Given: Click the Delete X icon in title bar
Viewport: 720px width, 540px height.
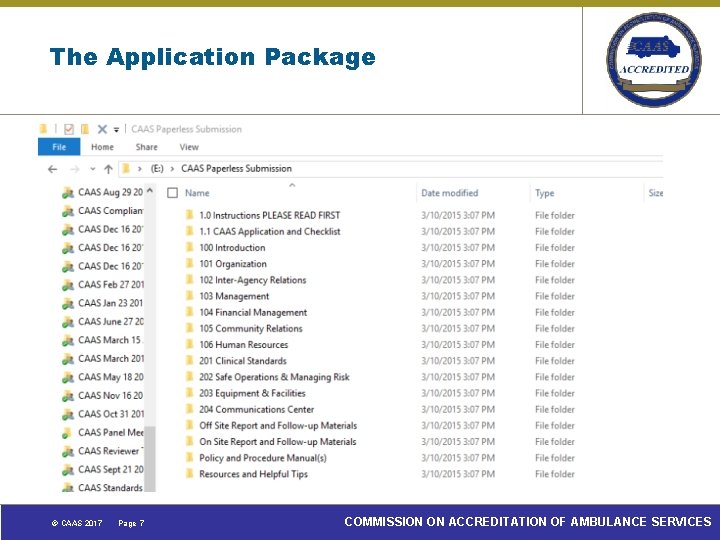Looking at the screenshot, I should pos(102,129).
